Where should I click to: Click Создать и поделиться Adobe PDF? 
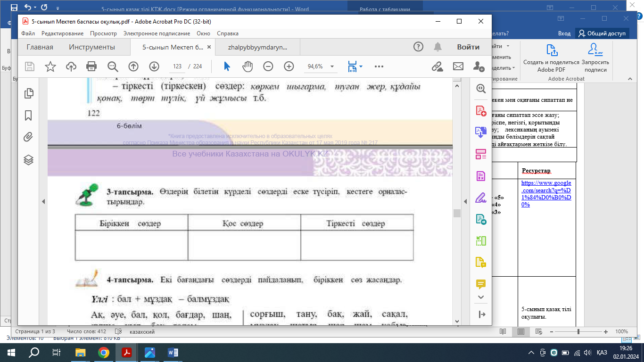point(551,58)
